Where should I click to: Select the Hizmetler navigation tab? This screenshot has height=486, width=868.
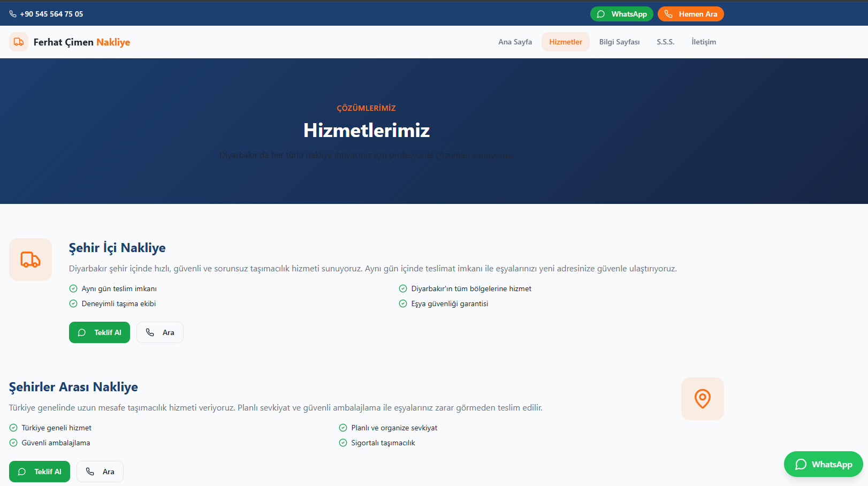(x=566, y=42)
